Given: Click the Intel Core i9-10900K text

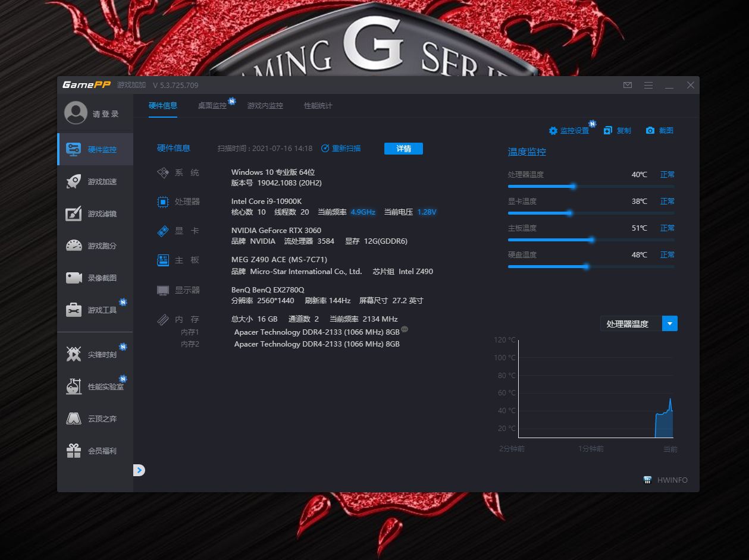Looking at the screenshot, I should 267,202.
